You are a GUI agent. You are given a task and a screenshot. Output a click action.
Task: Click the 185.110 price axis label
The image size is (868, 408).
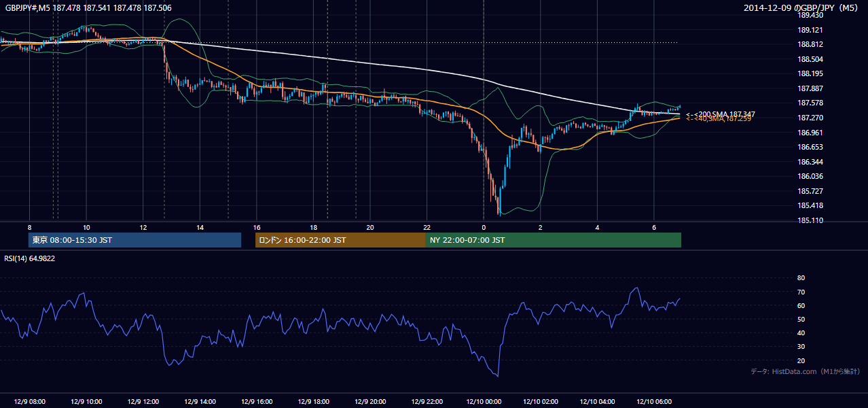coord(810,220)
